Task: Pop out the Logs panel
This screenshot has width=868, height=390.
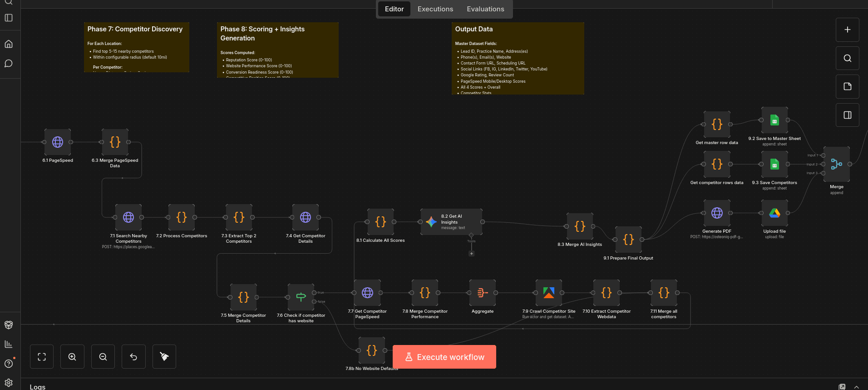Action: [842, 387]
